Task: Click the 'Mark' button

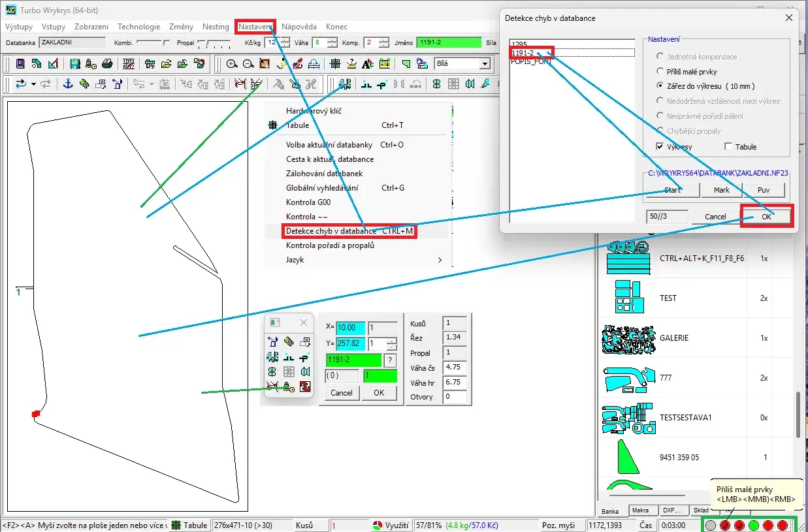Action: click(722, 190)
